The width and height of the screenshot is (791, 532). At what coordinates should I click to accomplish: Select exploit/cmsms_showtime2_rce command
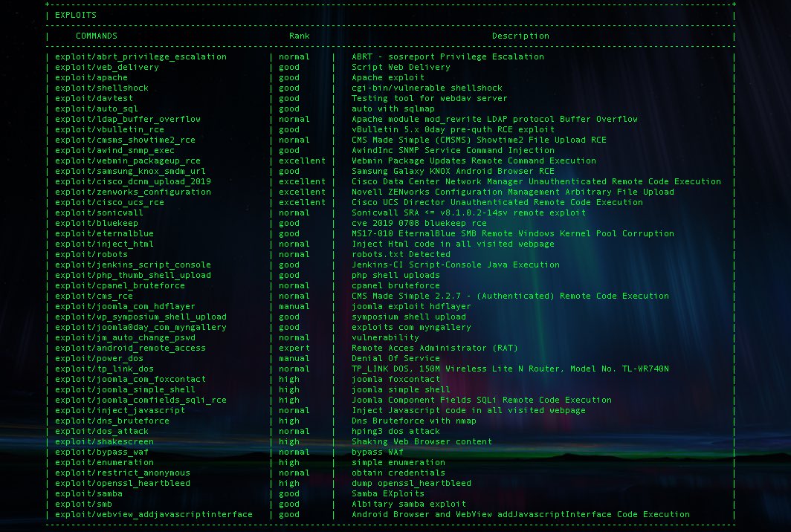[125, 140]
